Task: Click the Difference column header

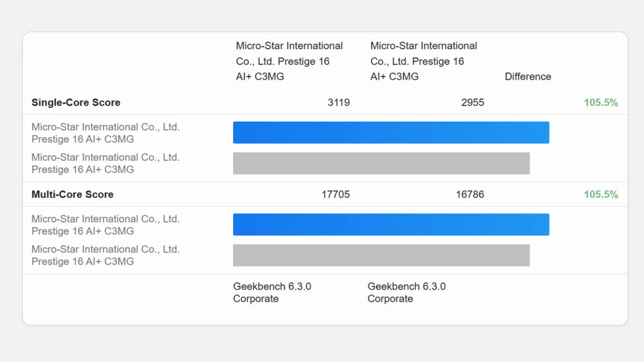Action: point(527,77)
